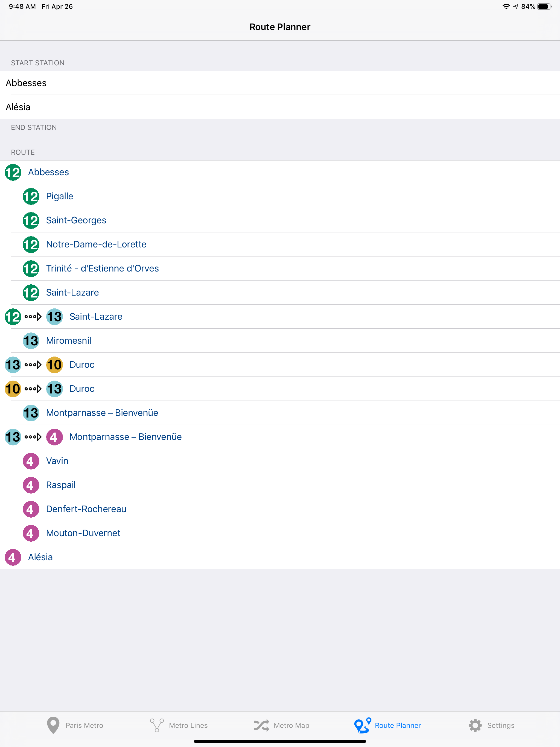This screenshot has width=560, height=747.
Task: Tap transfer arrow in 13 to 10 Duroc row
Action: 33,365
